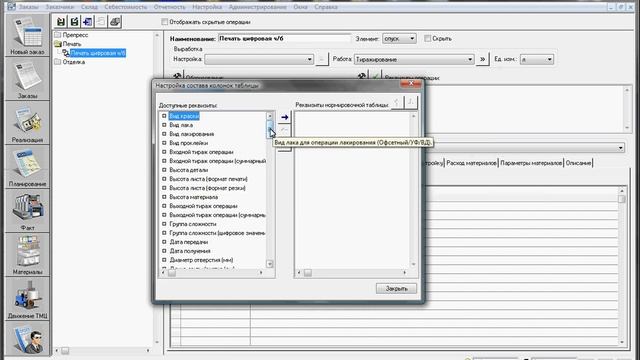Tick the box beside Высота материала
The image size is (640, 360).
click(164, 197)
